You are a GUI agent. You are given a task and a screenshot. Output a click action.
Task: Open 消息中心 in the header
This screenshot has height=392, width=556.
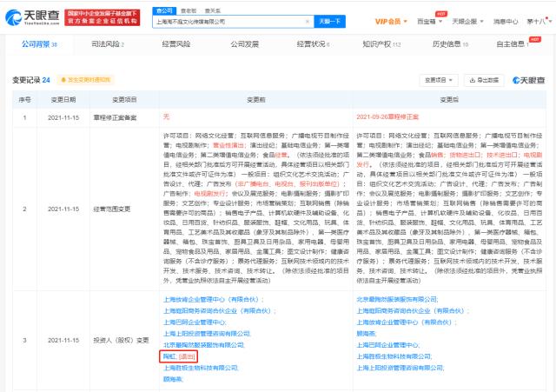506,22
